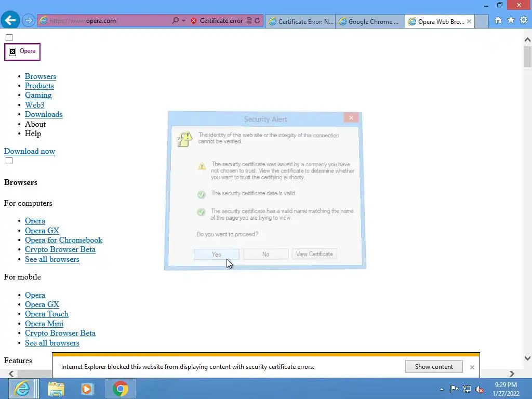Open the taskbar clock showing 9:29 PM

tap(506, 389)
